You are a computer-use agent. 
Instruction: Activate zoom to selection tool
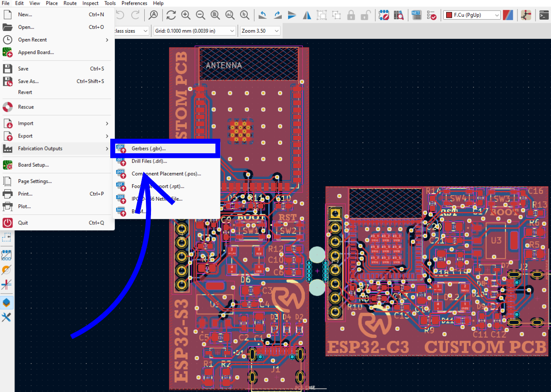coord(244,15)
